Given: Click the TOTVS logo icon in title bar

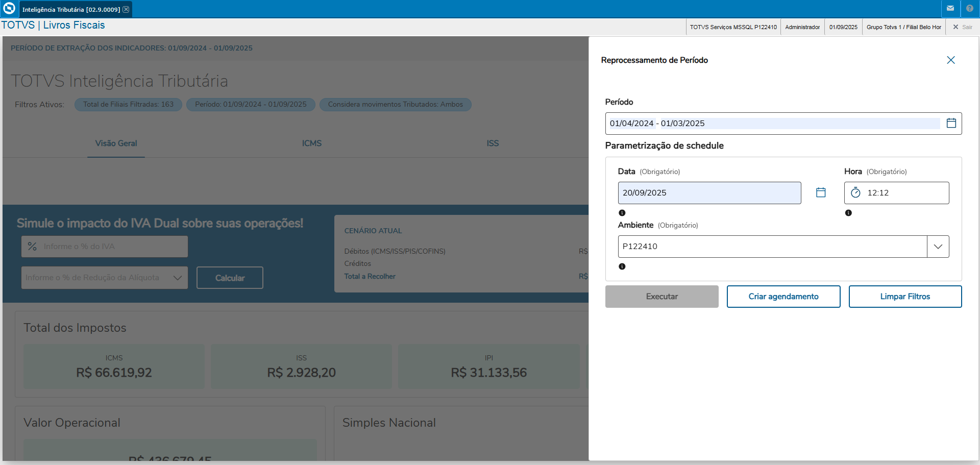Looking at the screenshot, I should [x=9, y=8].
